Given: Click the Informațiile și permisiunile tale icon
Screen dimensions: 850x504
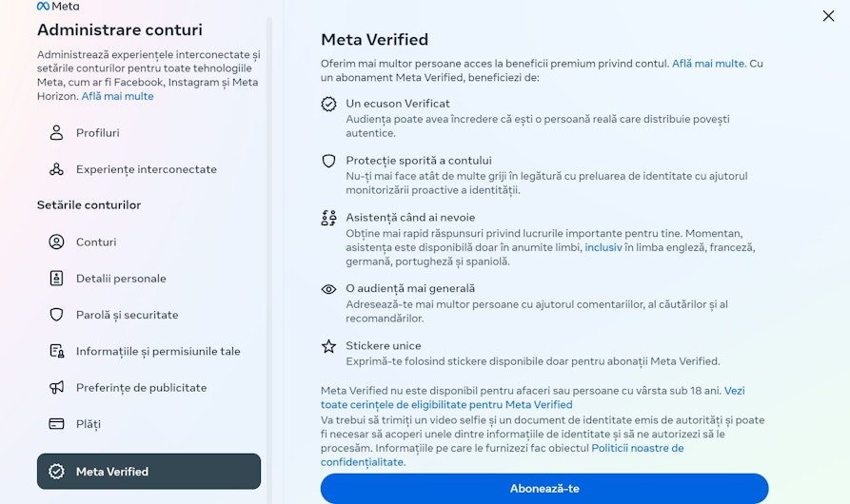Looking at the screenshot, I should [56, 351].
